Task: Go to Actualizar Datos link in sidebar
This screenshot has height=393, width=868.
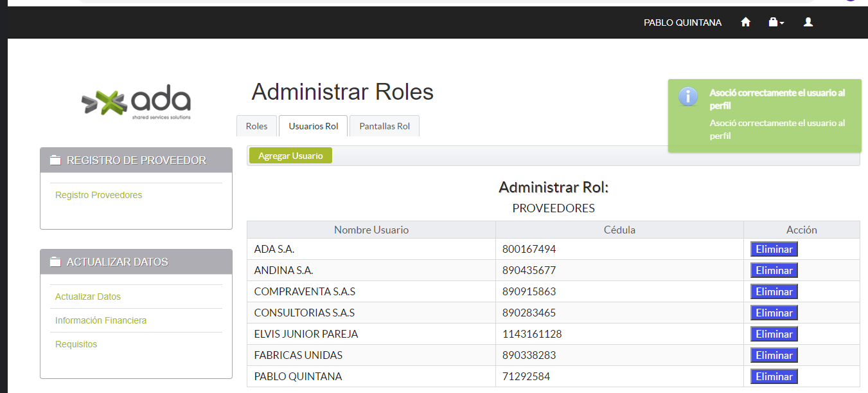Action: coord(88,297)
